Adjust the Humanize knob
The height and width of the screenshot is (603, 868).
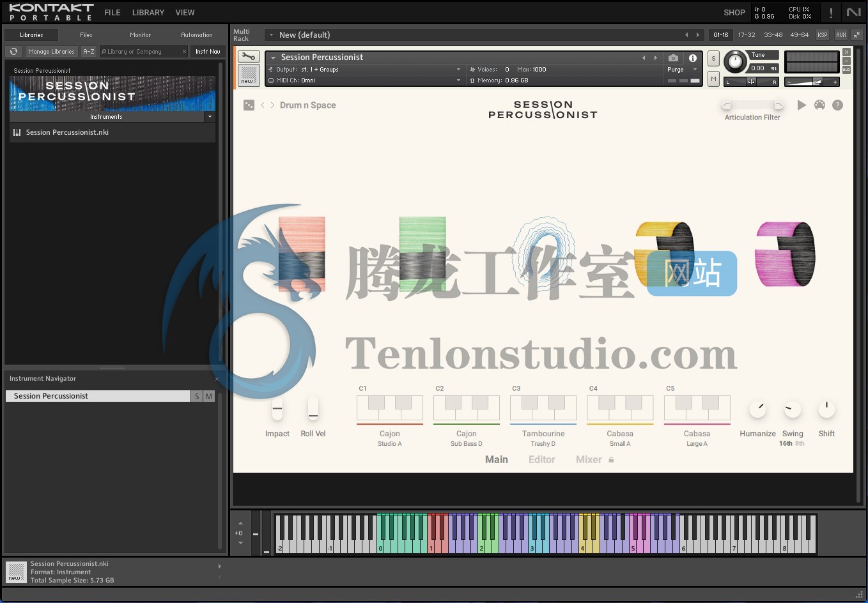pos(758,409)
